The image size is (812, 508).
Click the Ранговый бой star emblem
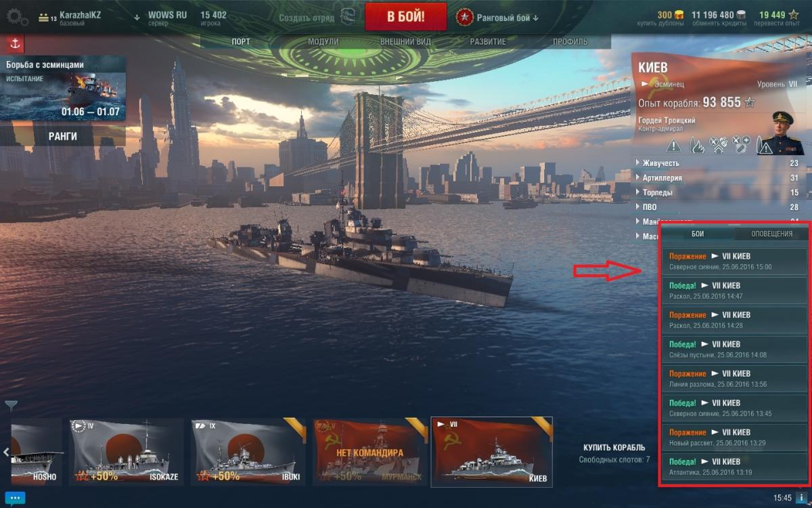click(x=465, y=18)
